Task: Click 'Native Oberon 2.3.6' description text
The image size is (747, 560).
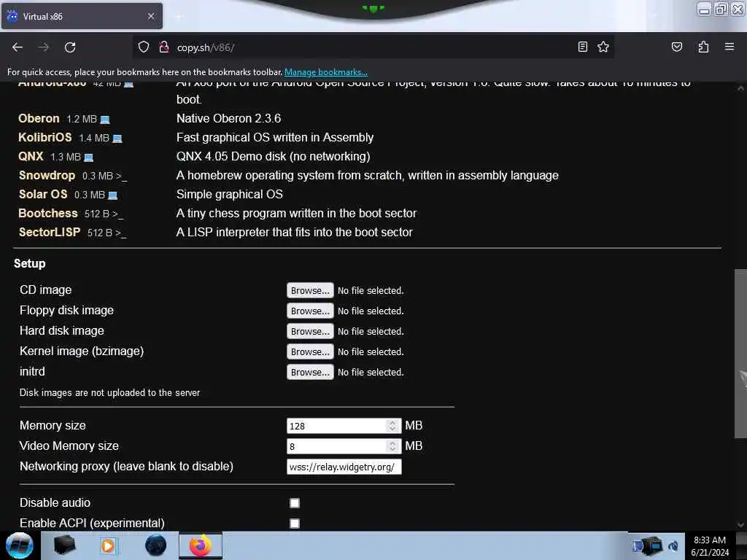Action: pyautogui.click(x=228, y=118)
